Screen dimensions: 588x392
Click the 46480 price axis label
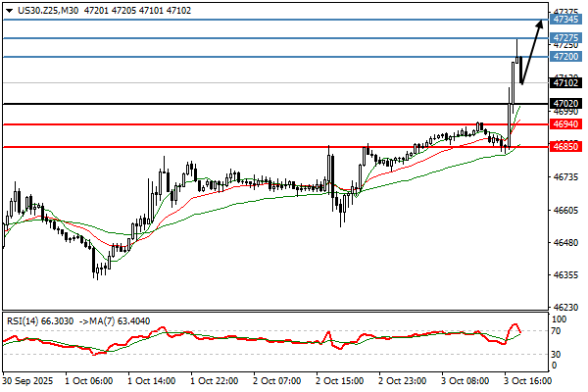point(564,242)
